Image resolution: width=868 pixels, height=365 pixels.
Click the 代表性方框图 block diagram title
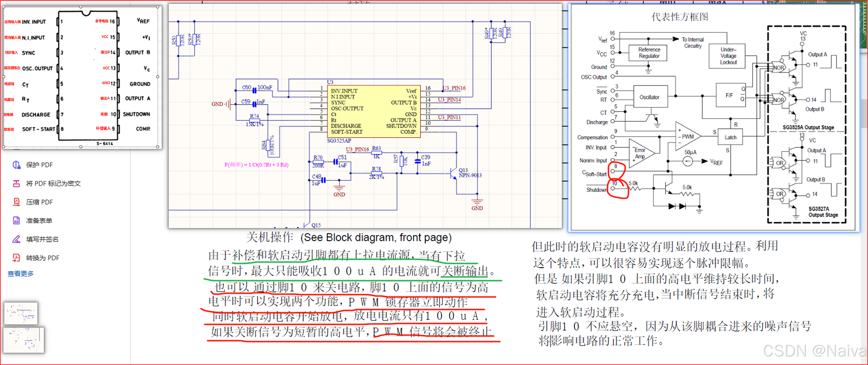[x=680, y=17]
